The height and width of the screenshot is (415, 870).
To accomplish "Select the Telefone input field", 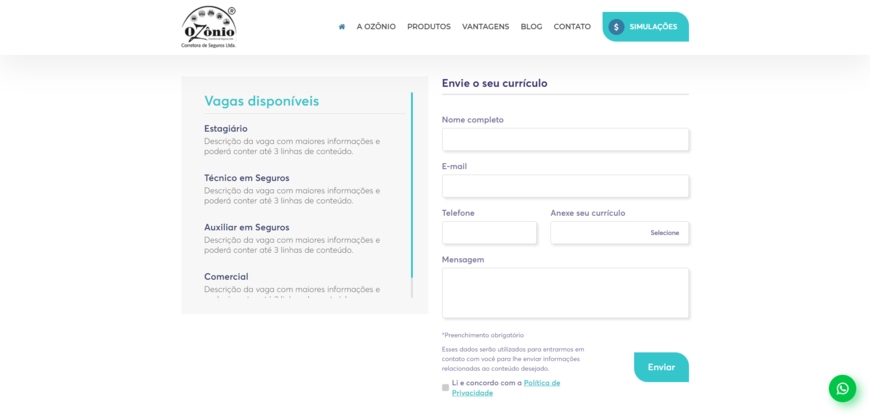I will click(489, 233).
